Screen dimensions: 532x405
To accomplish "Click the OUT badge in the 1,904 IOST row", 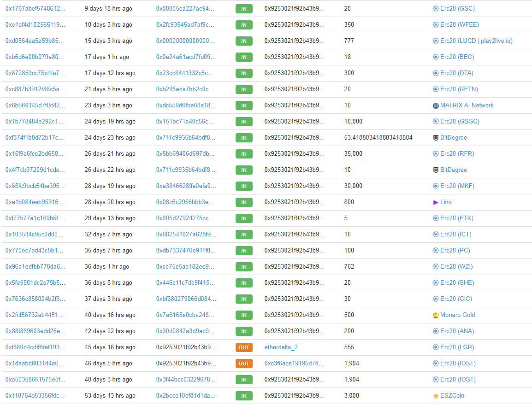I will tap(244, 364).
